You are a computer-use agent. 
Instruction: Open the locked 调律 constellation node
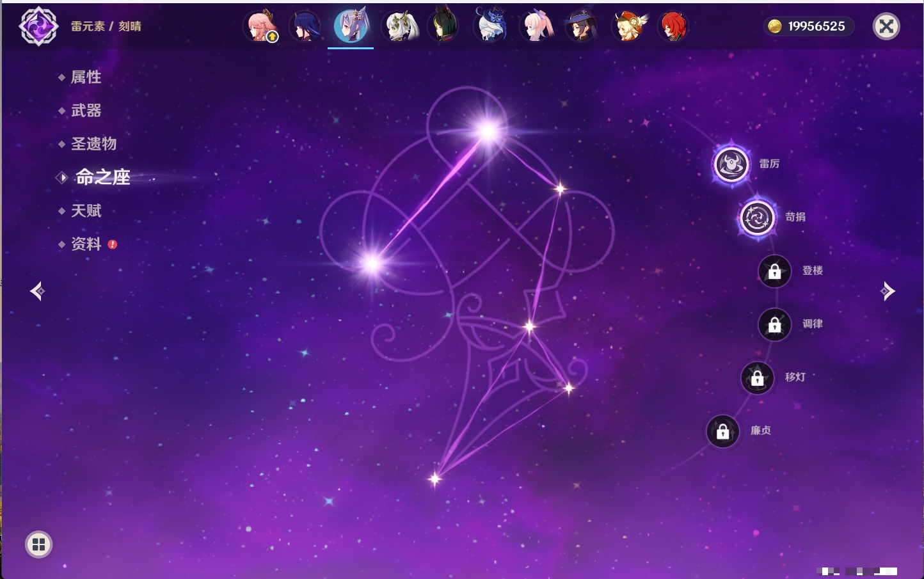click(x=774, y=324)
